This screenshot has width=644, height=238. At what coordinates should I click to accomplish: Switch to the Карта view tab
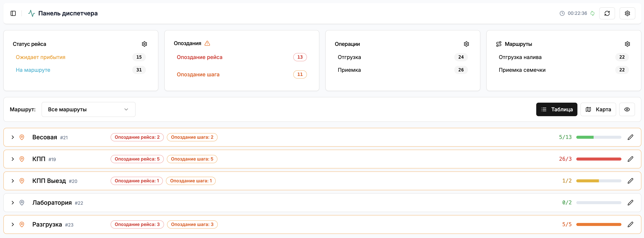tap(598, 109)
